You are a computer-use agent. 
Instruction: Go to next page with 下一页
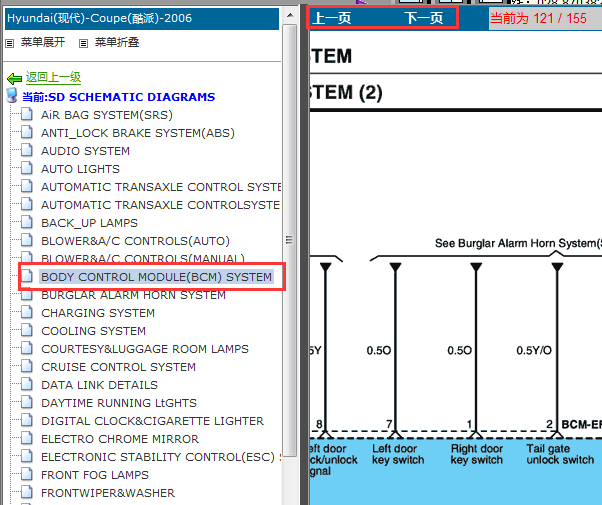click(x=424, y=18)
